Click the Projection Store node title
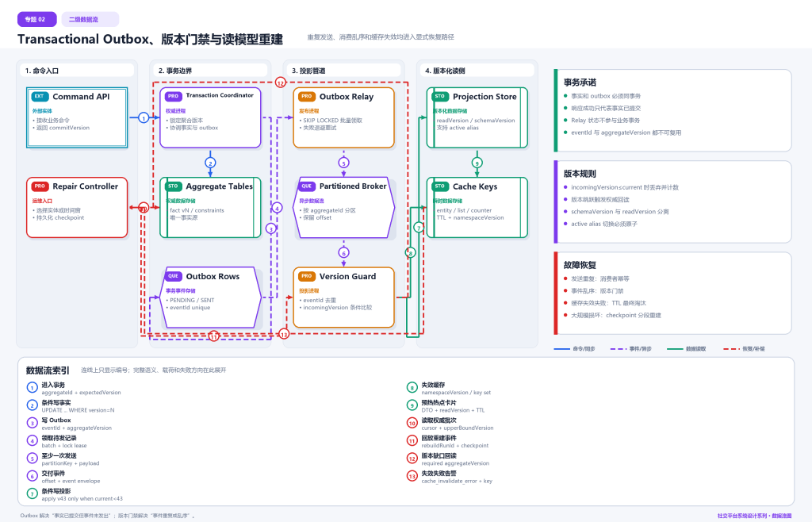812x522 pixels. click(x=485, y=96)
